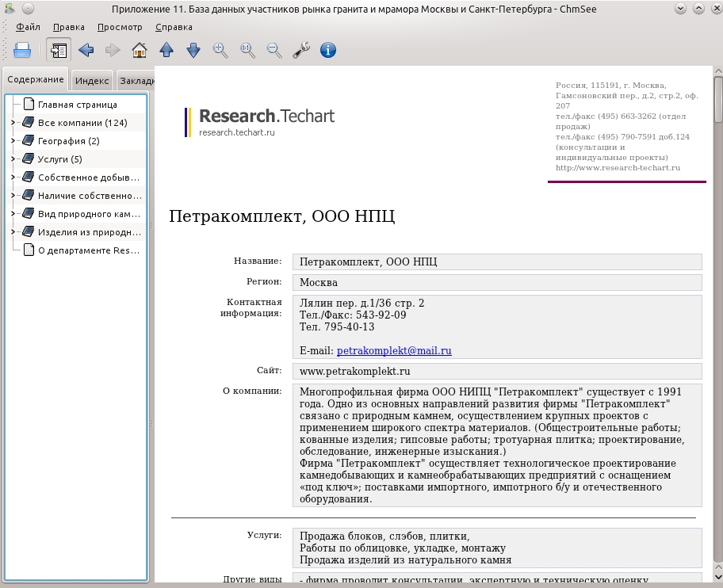This screenshot has width=723, height=588.
Task: Open the About info icon
Action: click(328, 50)
